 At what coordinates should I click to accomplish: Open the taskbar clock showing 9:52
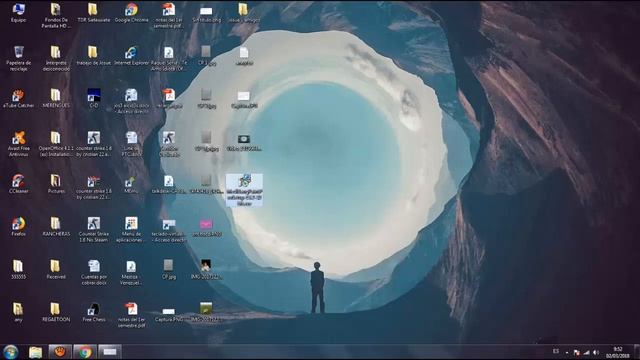[x=618, y=352]
